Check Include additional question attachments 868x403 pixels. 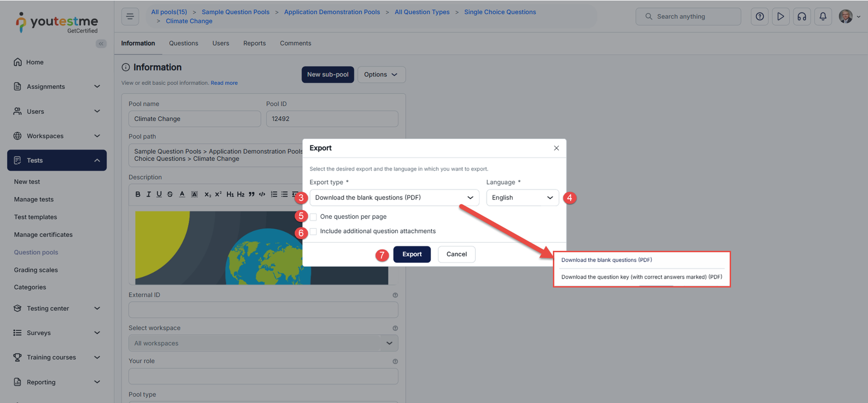tap(314, 231)
